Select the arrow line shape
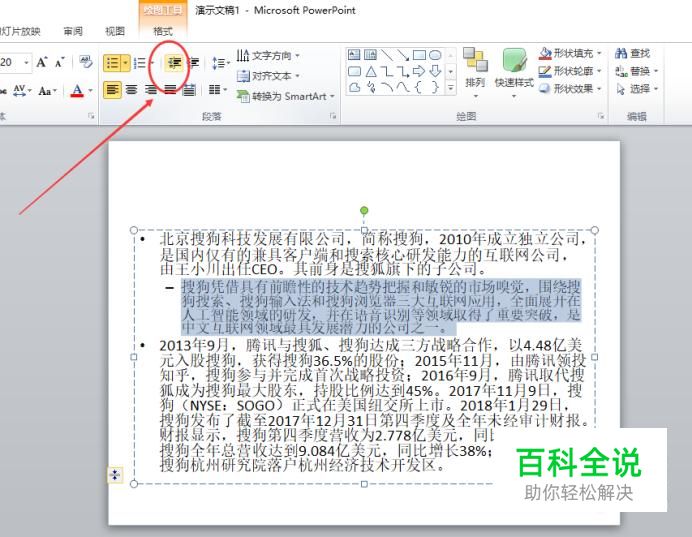 (402, 55)
